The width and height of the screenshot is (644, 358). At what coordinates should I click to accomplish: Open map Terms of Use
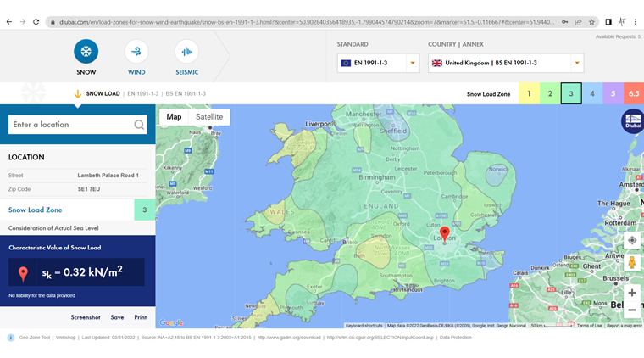tap(590, 326)
